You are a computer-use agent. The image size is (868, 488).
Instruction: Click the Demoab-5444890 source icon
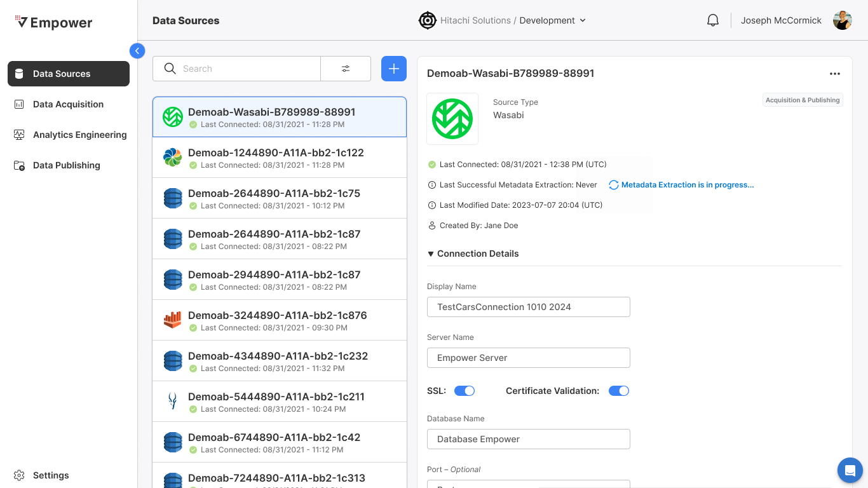173,402
